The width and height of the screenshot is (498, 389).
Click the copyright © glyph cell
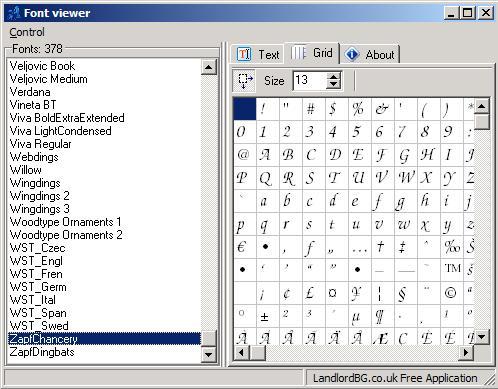tap(452, 293)
